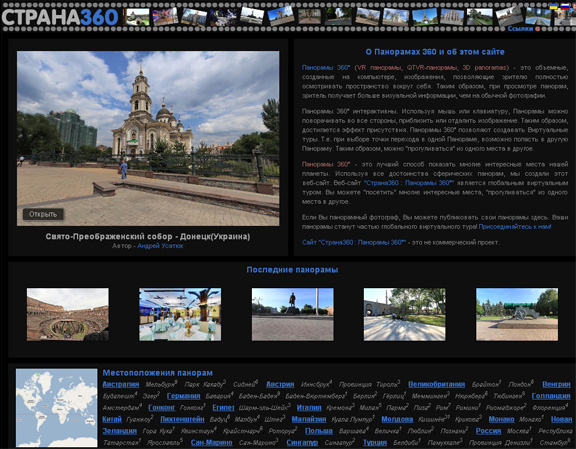The width and height of the screenshot is (576, 449).
Task: Open the Ссылки link in the header
Action: tap(520, 29)
